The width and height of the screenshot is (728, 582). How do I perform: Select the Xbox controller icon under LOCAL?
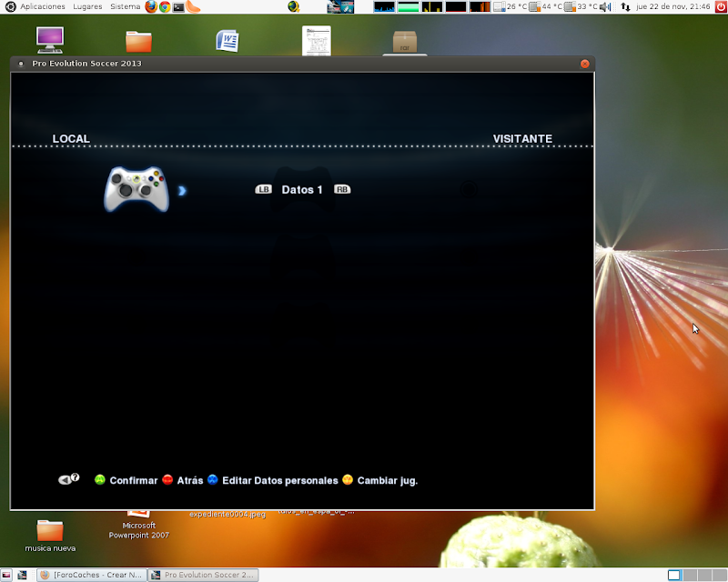pos(136,189)
